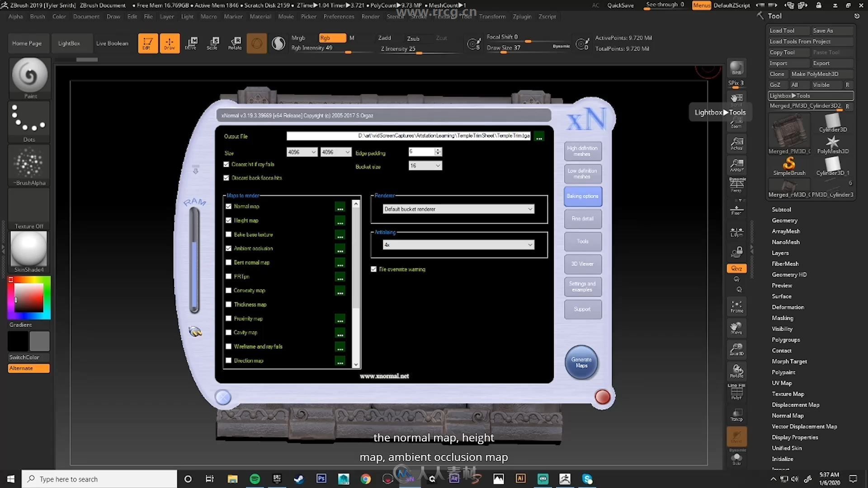Toggle Height map checkbox

228,221
